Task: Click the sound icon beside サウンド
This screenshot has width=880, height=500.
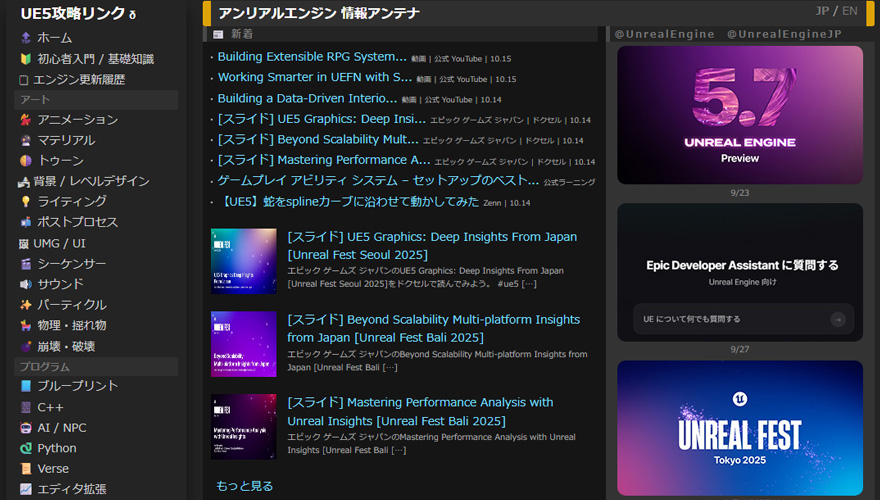Action: pyautogui.click(x=25, y=284)
